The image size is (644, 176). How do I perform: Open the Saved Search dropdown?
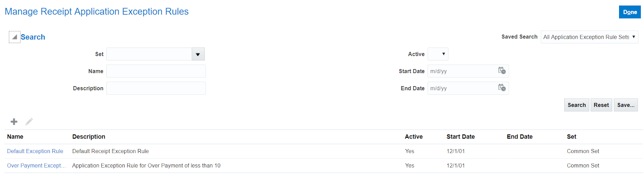589,37
